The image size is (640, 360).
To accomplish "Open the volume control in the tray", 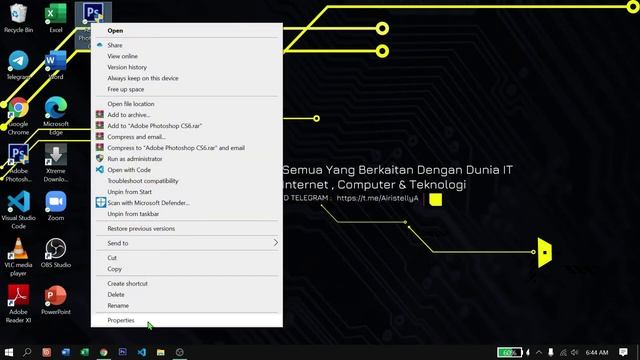I will (575, 352).
